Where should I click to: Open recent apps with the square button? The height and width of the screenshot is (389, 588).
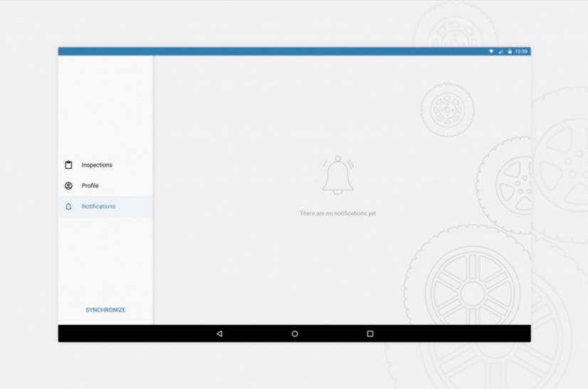click(x=370, y=333)
